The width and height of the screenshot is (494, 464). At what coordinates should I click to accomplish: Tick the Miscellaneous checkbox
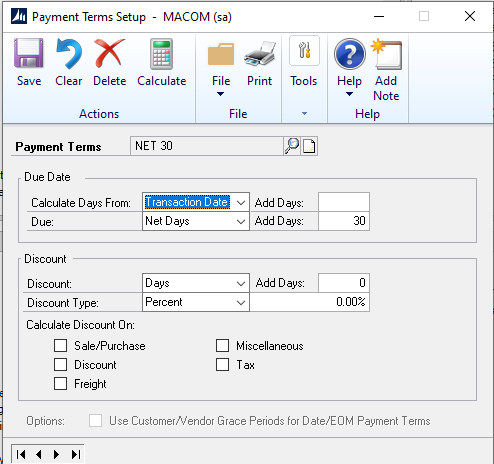(x=222, y=346)
